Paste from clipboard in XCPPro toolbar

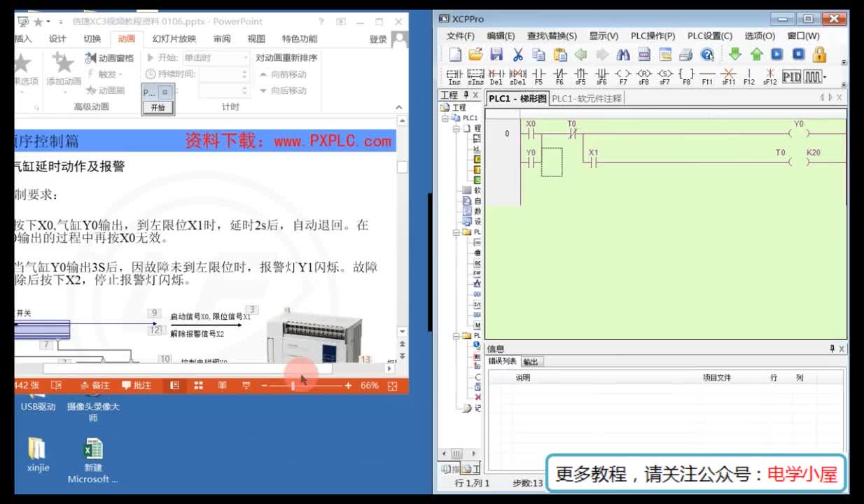560,55
